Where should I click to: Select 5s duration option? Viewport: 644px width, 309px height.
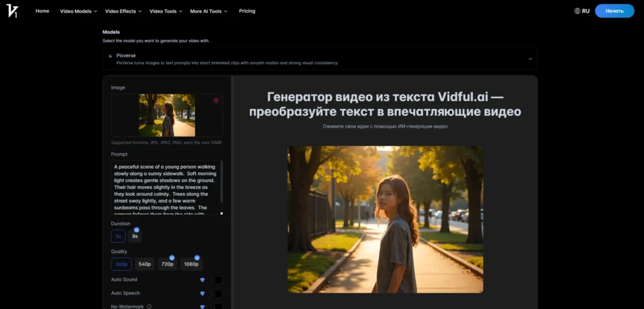(118, 236)
